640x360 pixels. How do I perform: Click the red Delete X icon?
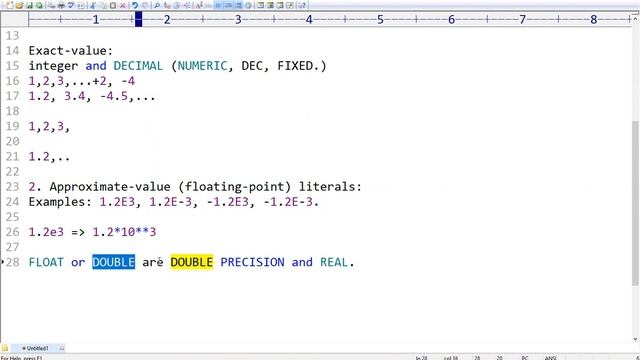point(122,5)
